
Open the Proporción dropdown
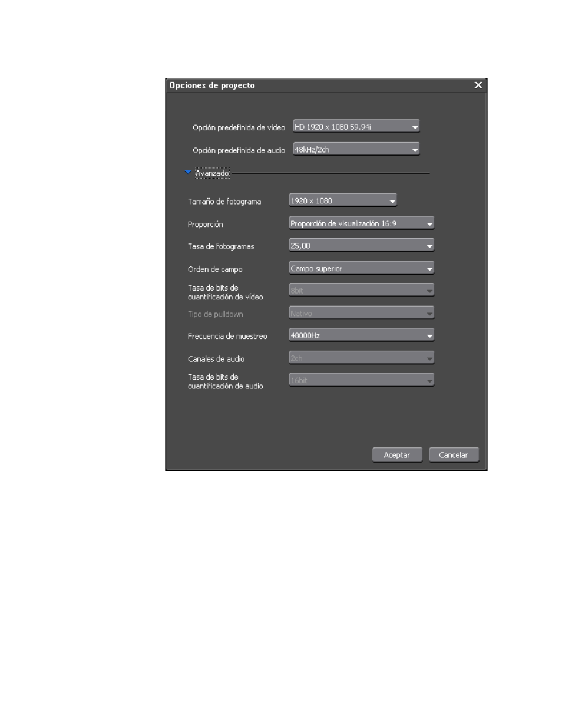(x=361, y=223)
